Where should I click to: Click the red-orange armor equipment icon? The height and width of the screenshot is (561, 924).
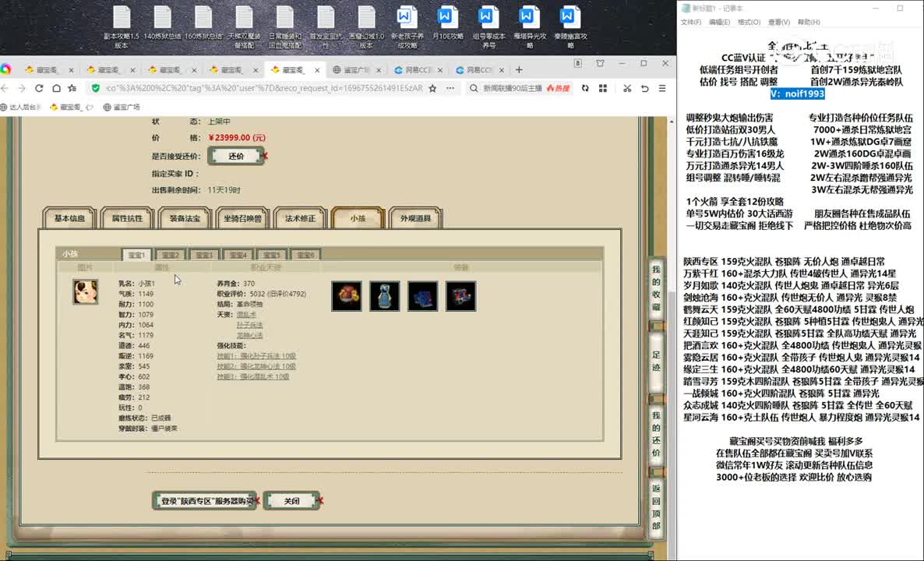pyautogui.click(x=347, y=296)
